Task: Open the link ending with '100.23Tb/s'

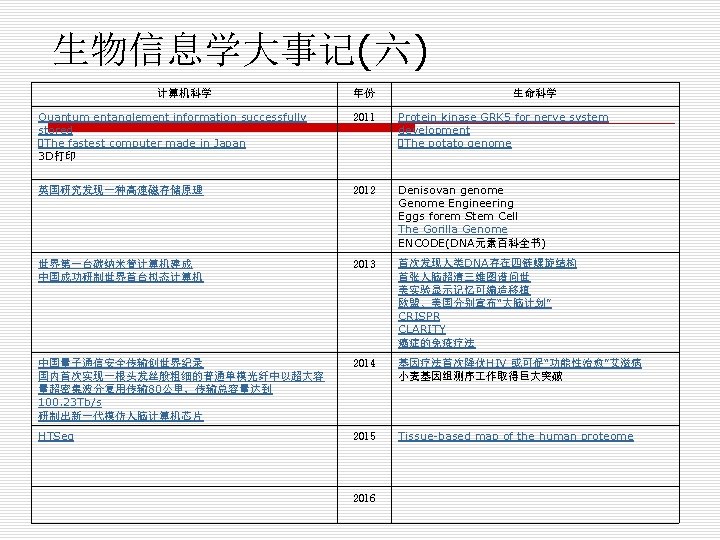Action: coord(181,389)
